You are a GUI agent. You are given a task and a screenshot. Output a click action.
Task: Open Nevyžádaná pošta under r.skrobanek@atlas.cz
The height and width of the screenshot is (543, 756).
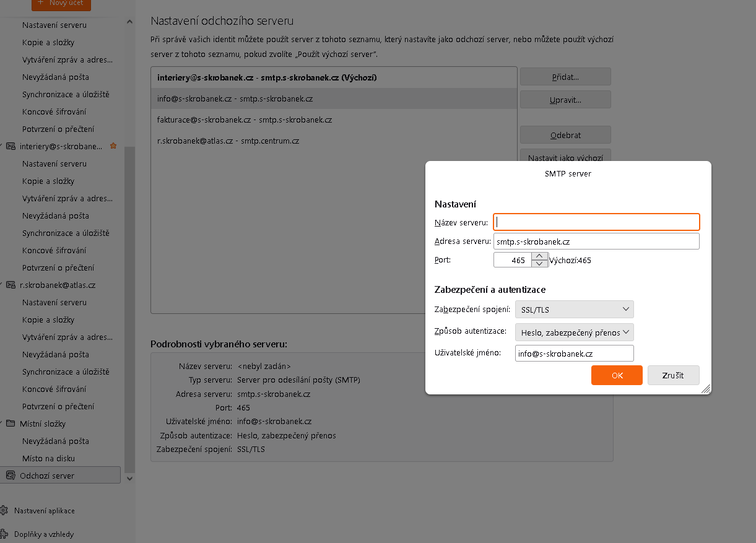56,354
